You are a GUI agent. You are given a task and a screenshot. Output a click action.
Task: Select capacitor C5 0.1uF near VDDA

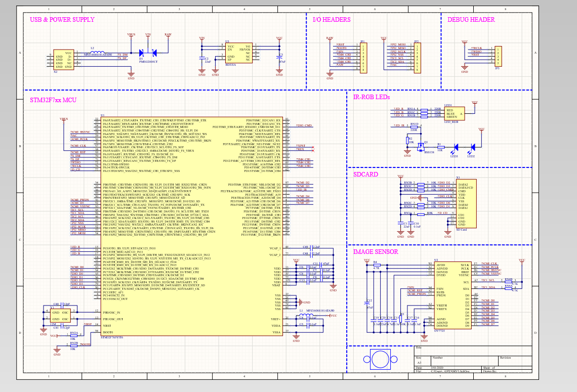click(x=308, y=325)
